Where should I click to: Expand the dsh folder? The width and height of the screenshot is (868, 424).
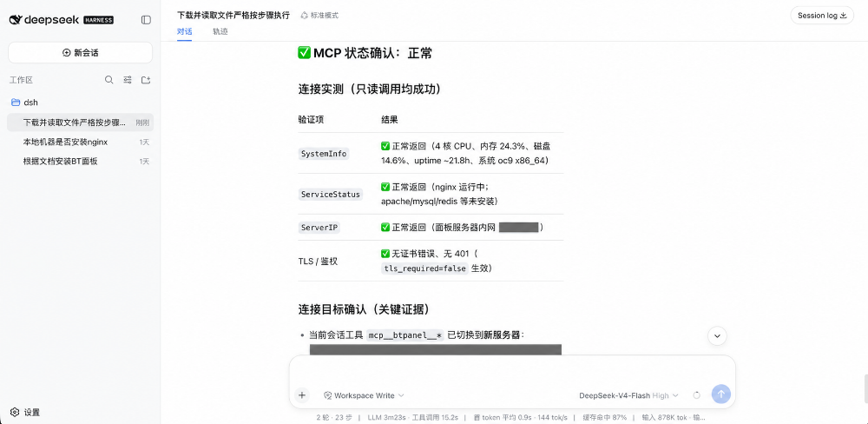(x=24, y=103)
